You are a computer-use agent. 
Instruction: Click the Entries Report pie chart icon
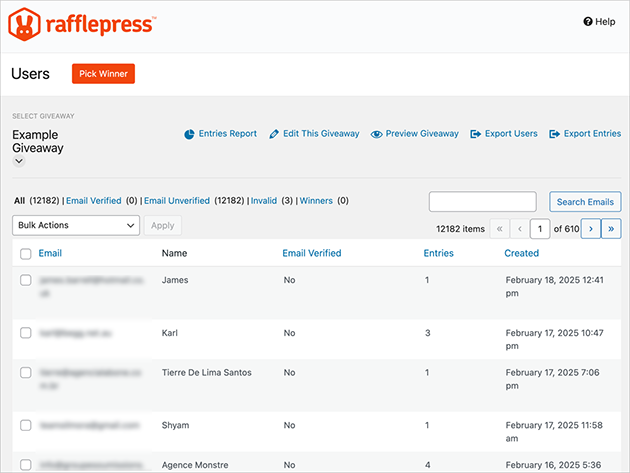pos(189,134)
